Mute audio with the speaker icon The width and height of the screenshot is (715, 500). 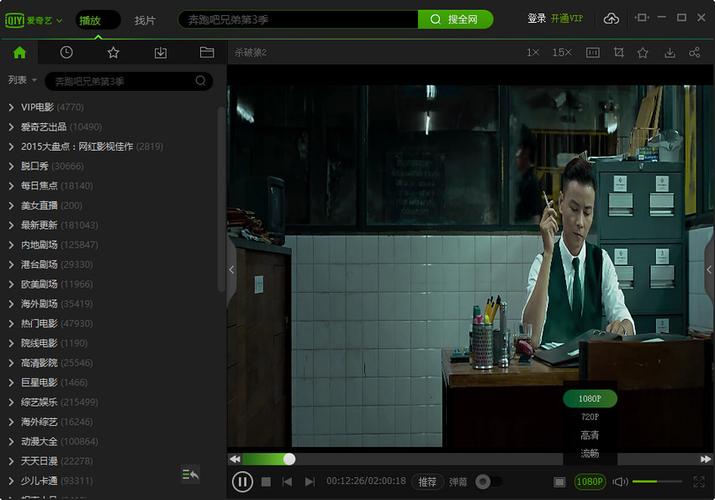(620, 482)
